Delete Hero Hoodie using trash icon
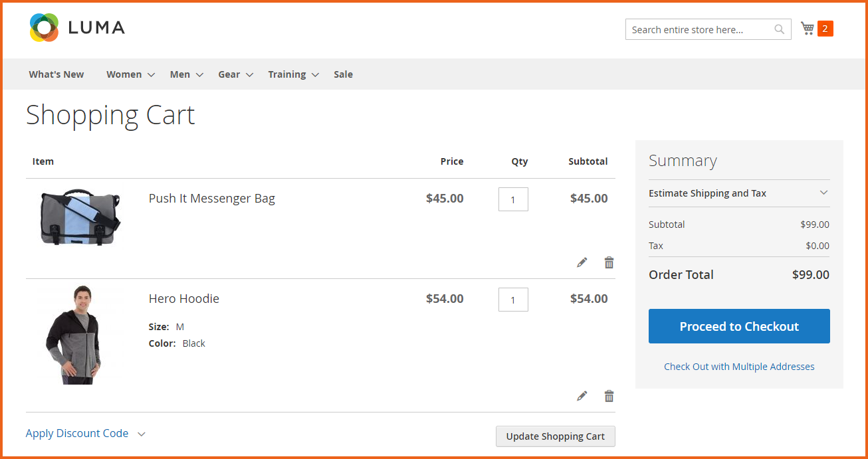This screenshot has height=459, width=868. point(609,395)
